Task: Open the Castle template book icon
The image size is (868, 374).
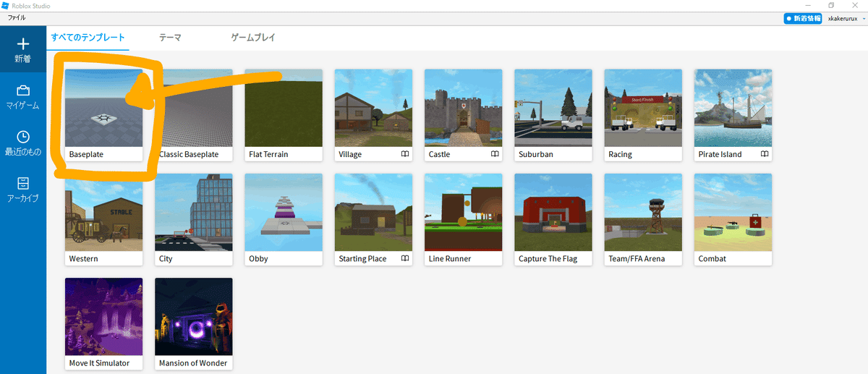Action: (495, 154)
